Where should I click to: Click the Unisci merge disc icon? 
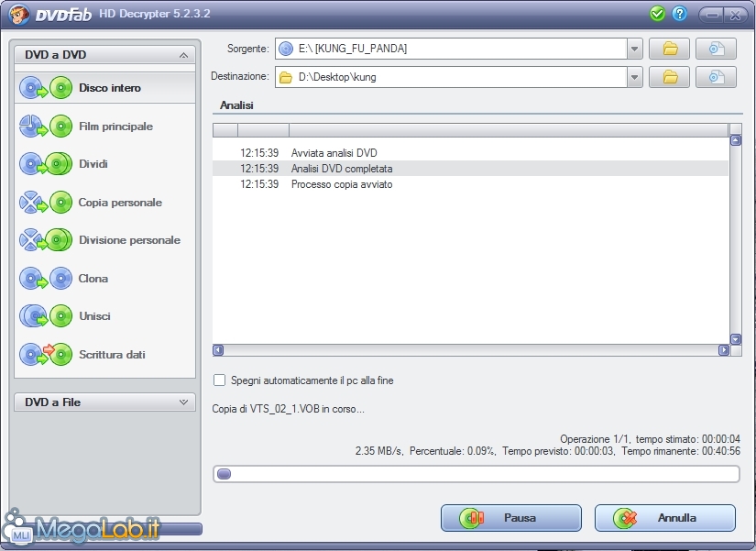46,316
